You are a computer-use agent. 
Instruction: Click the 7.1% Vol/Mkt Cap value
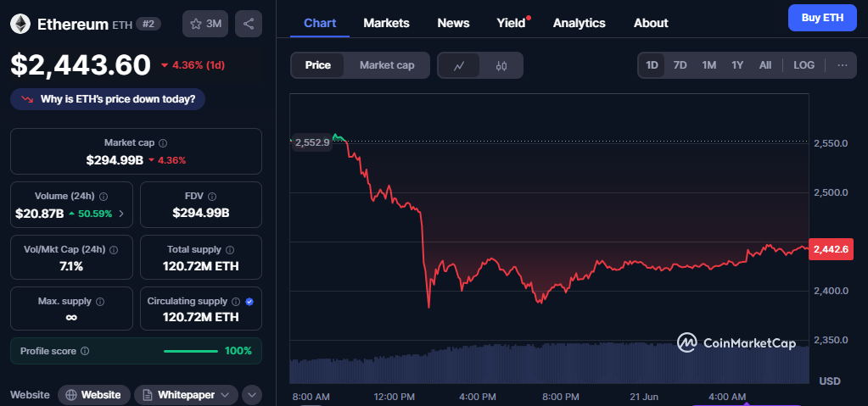pos(71,267)
